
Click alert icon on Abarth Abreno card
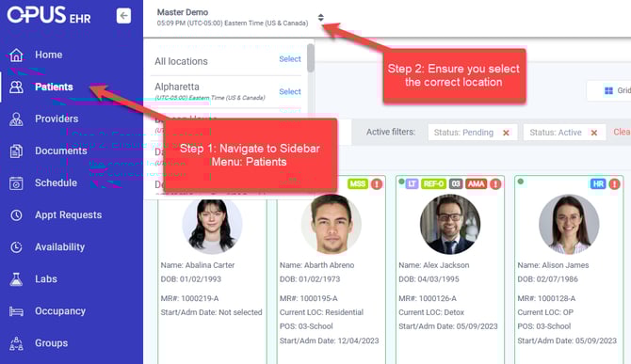point(377,184)
